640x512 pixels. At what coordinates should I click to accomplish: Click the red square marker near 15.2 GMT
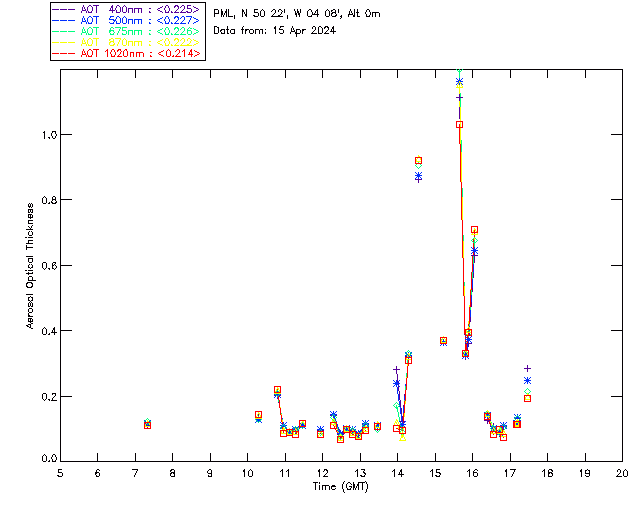point(443,341)
